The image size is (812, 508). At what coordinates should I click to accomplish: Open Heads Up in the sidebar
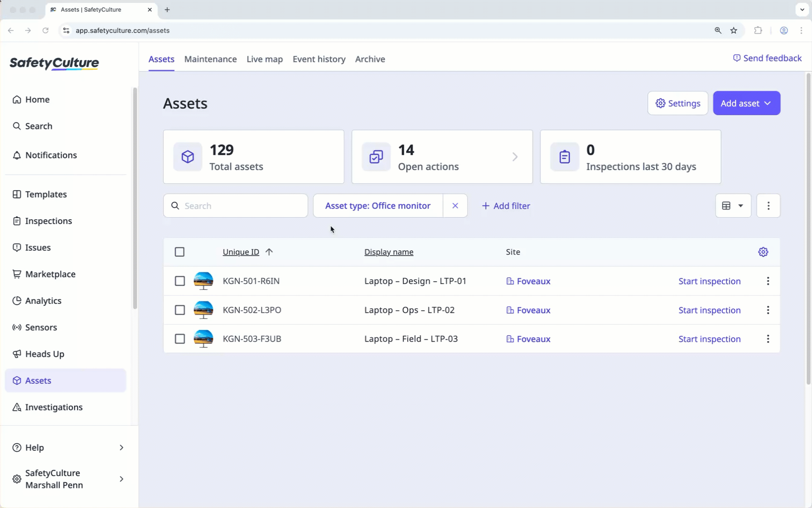(x=38, y=354)
